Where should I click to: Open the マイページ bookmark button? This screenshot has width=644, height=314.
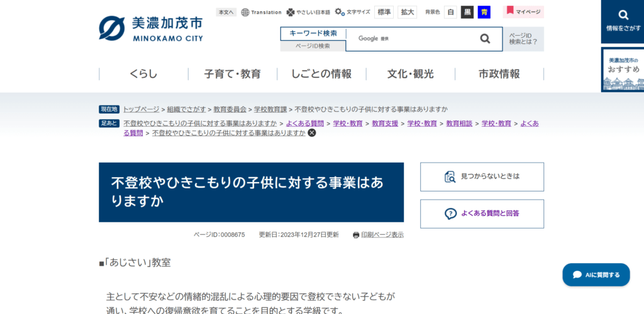pyautogui.click(x=523, y=12)
